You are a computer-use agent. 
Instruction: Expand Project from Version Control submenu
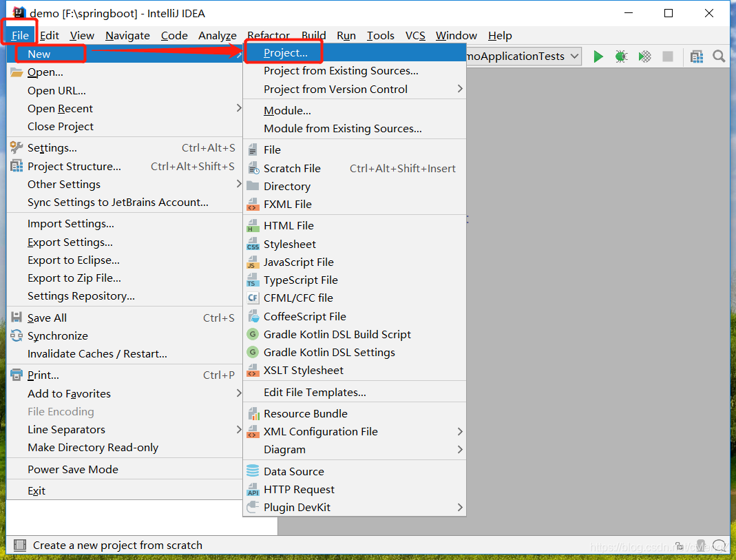(x=460, y=89)
